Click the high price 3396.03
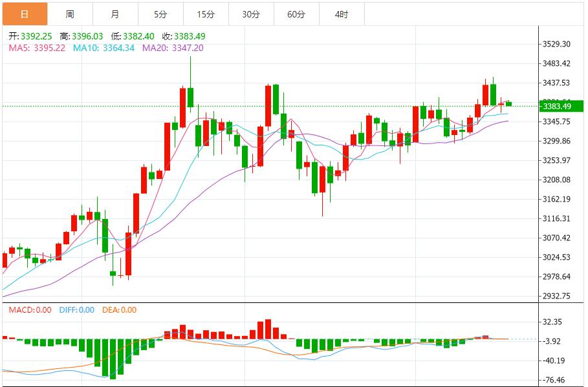Image resolution: width=588 pixels, height=387 pixels. [87, 36]
